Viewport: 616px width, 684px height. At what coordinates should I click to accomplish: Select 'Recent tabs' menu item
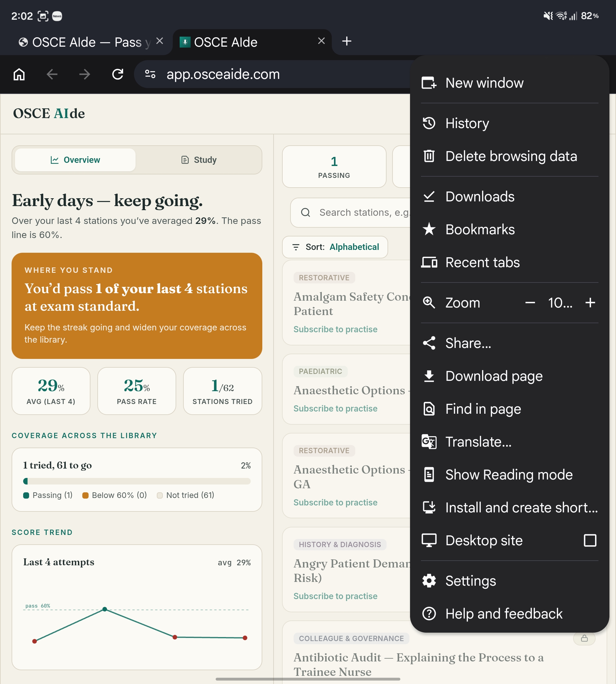tap(509, 262)
